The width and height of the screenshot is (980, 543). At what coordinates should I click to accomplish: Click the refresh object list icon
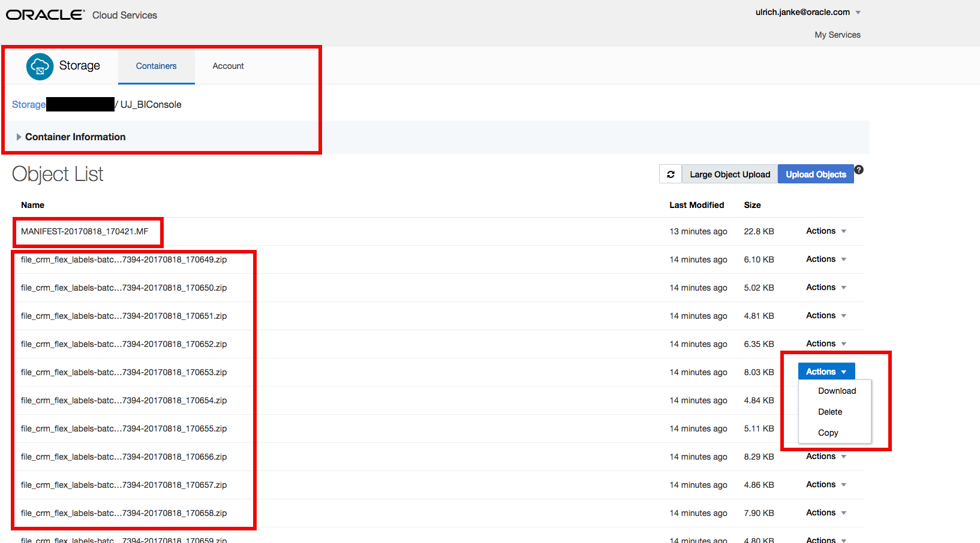click(671, 174)
